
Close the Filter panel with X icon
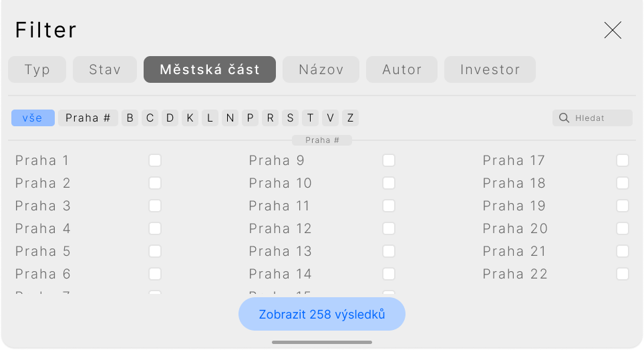613,30
